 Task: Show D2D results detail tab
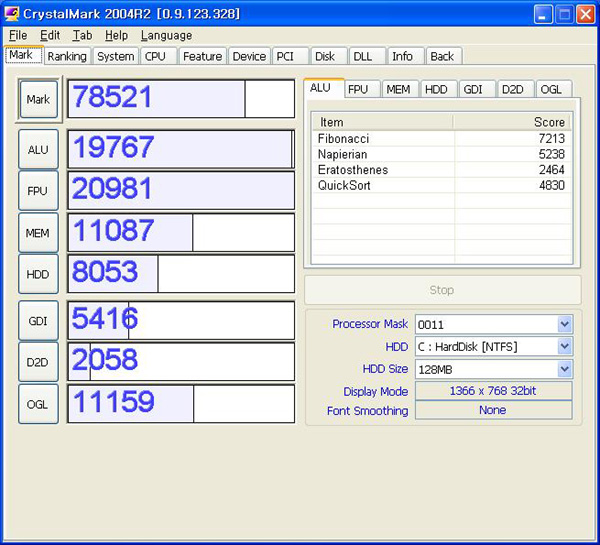[515, 90]
